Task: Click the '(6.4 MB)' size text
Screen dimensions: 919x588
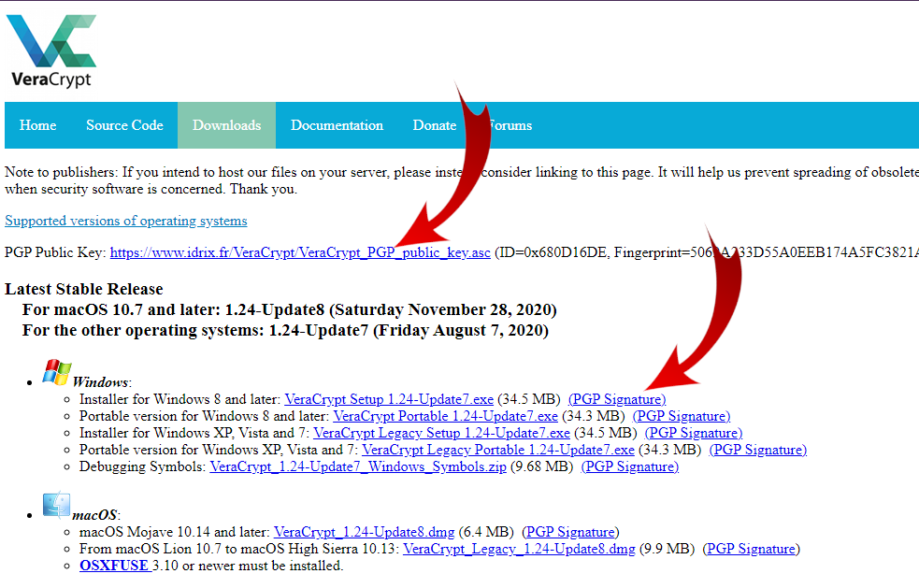Action: [x=486, y=532]
